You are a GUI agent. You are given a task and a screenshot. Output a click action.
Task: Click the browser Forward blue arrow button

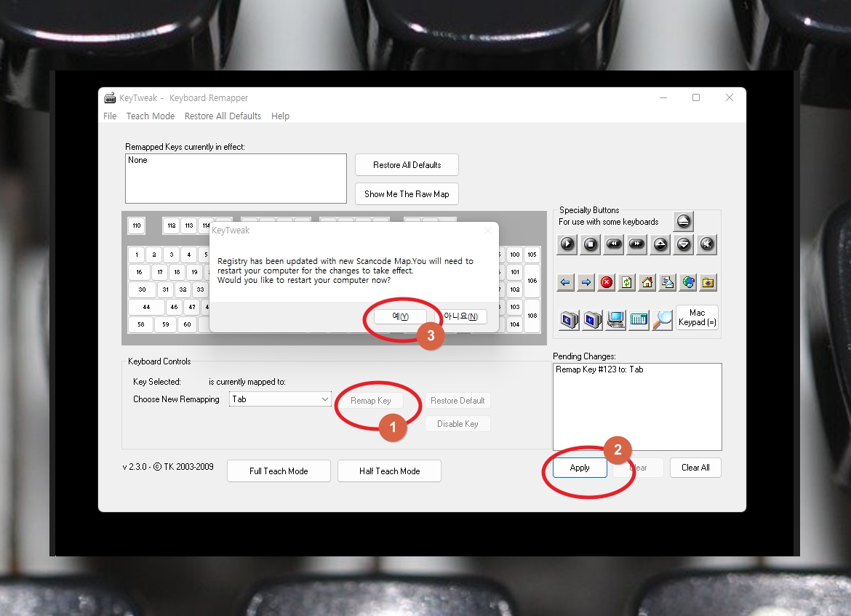(586, 282)
